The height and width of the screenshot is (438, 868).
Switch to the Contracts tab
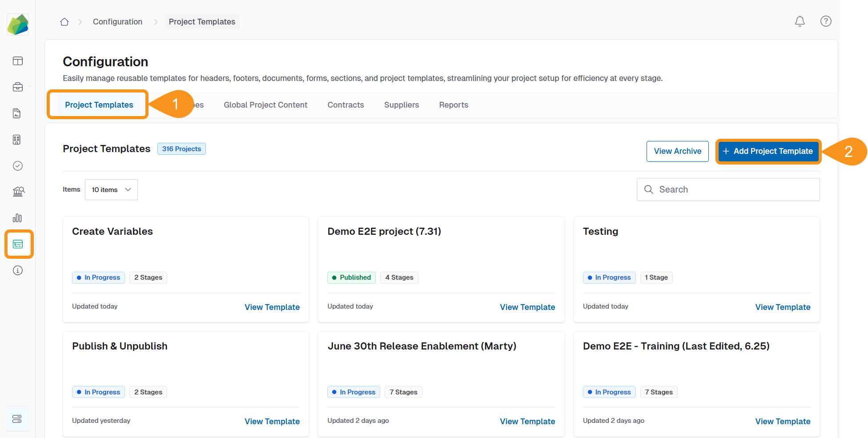tap(346, 105)
